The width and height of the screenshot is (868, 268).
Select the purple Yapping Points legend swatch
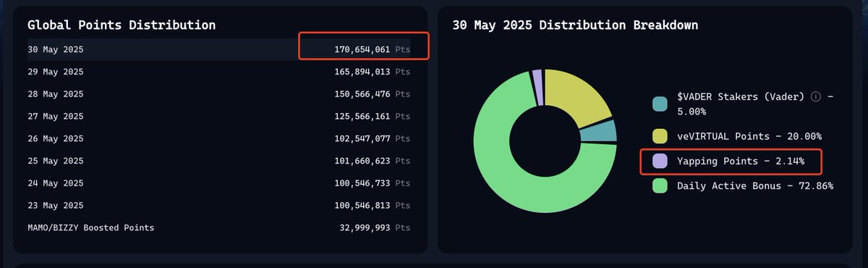660,161
